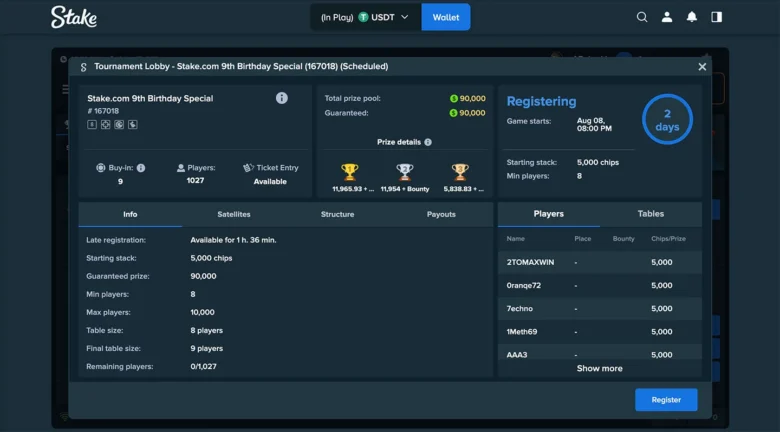Click the third tournament feature icon under #167018
This screenshot has width=780, height=432.
(x=119, y=124)
